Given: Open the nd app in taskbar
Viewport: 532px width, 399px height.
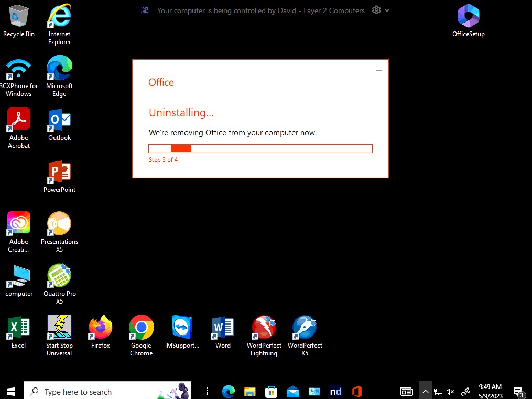Looking at the screenshot, I should 335,392.
